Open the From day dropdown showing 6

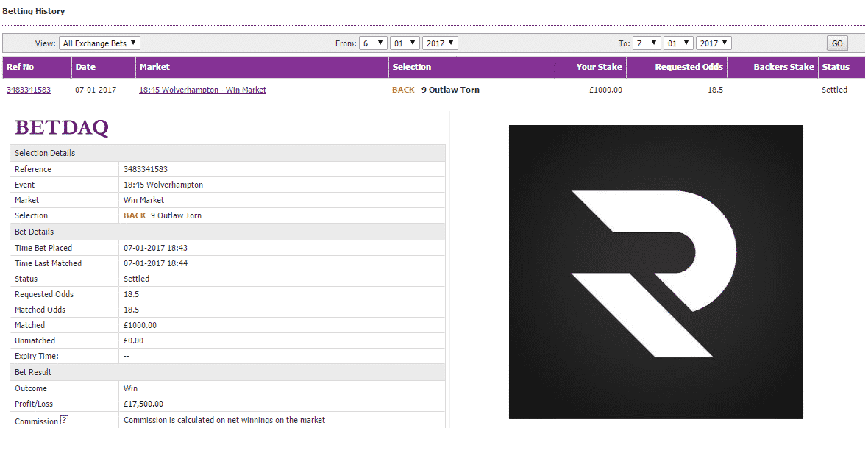373,43
